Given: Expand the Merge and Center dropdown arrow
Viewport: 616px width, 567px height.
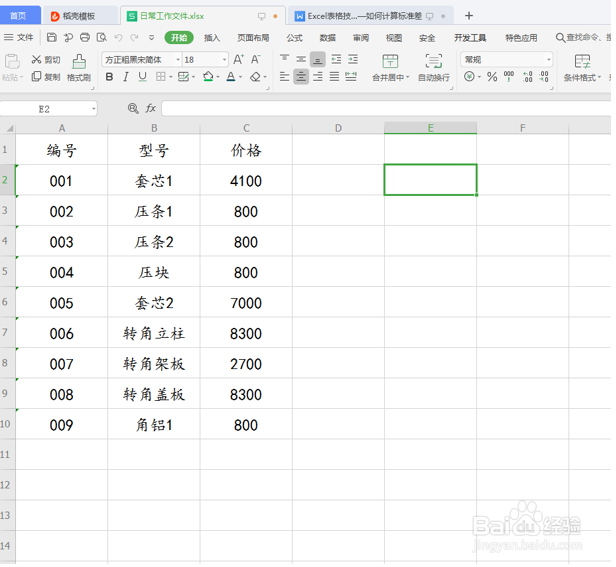Looking at the screenshot, I should pos(407,77).
